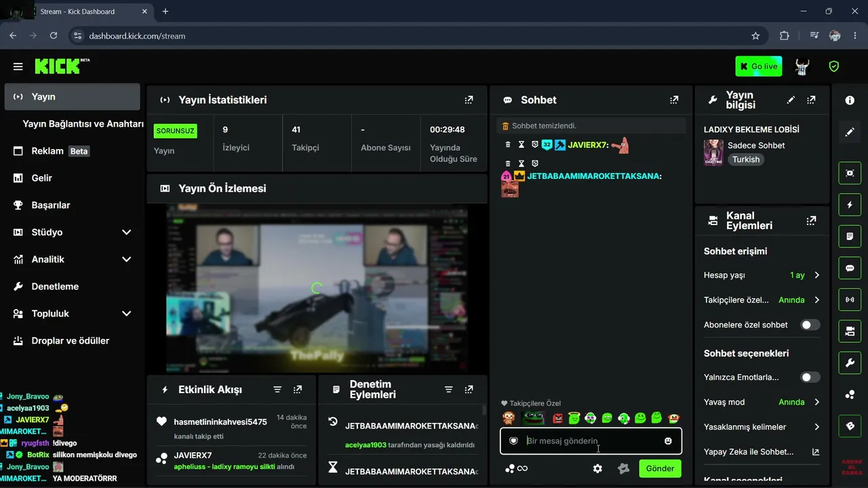This screenshot has height=488, width=868.
Task: Toggle the hamburger sidebar menu
Action: click(x=18, y=66)
